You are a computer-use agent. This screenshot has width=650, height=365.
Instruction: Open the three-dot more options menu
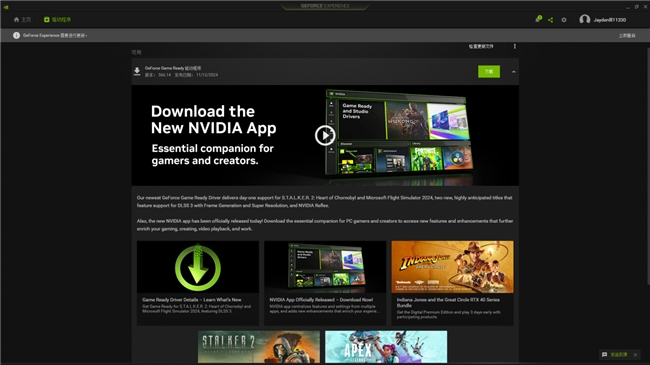point(515,46)
